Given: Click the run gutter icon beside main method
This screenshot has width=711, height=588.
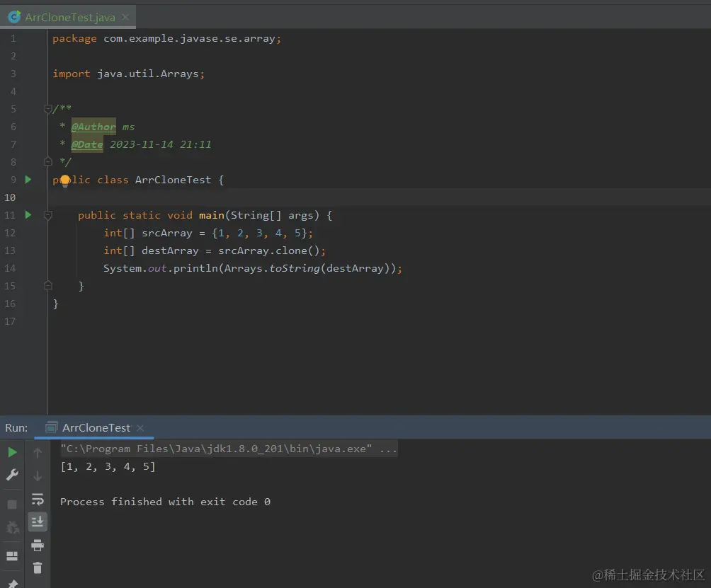Looking at the screenshot, I should pyautogui.click(x=28, y=214).
